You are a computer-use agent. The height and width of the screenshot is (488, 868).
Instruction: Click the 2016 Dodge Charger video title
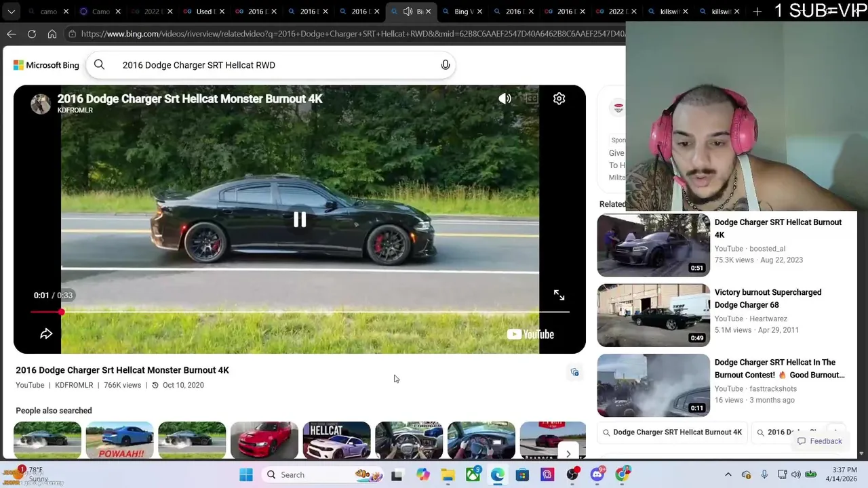[x=122, y=370]
